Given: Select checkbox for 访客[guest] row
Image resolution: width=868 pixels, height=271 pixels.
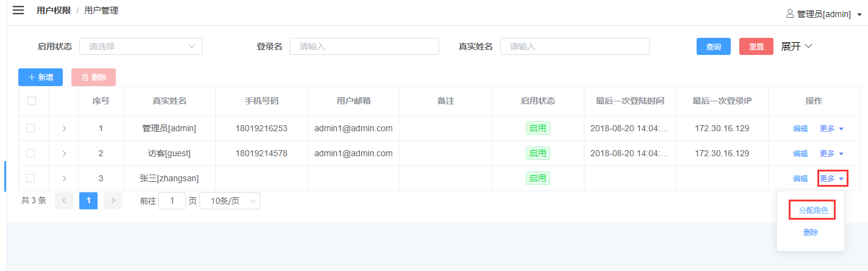Looking at the screenshot, I should [30, 153].
